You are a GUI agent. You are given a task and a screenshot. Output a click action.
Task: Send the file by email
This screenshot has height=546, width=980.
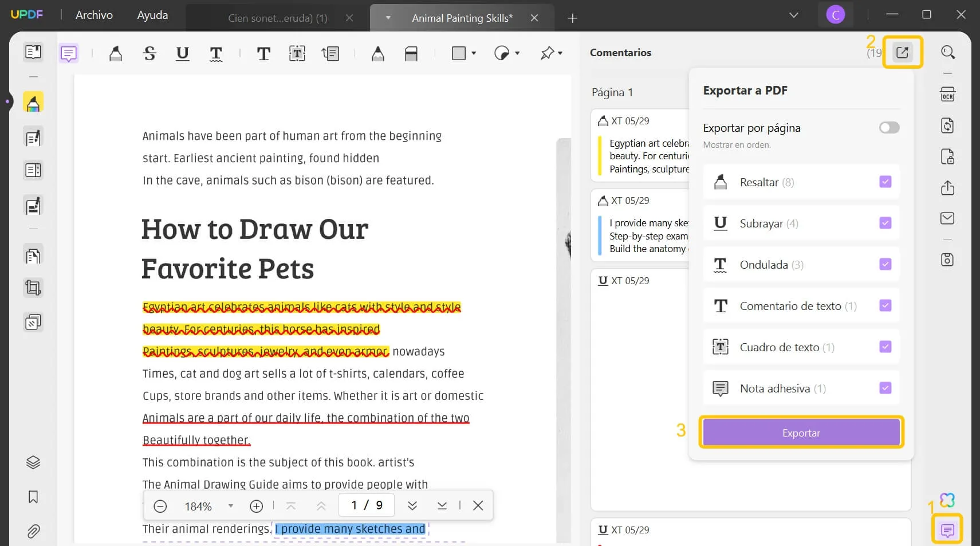click(948, 218)
